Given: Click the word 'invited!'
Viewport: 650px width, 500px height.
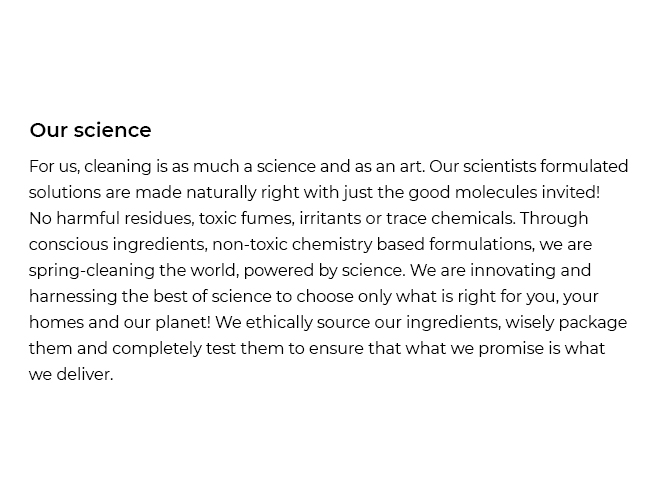Looking at the screenshot, I should (571, 192).
